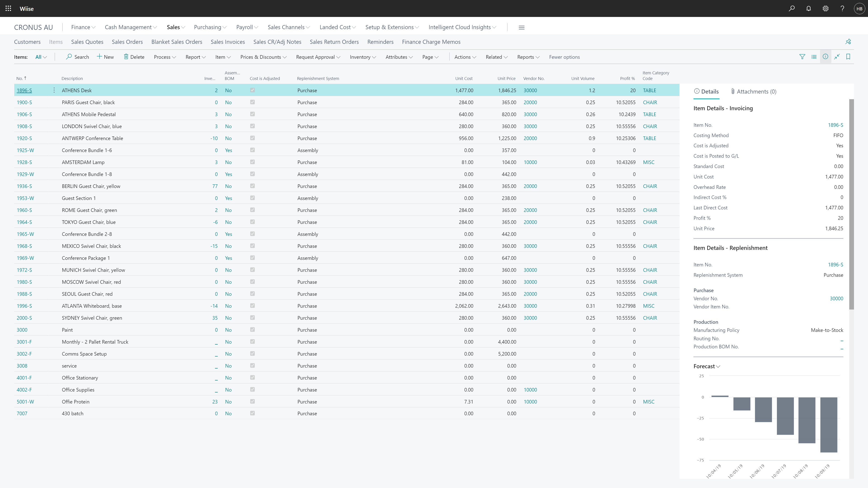Open item link 1936-S
Screen dimensions: 868x488
click(x=24, y=186)
